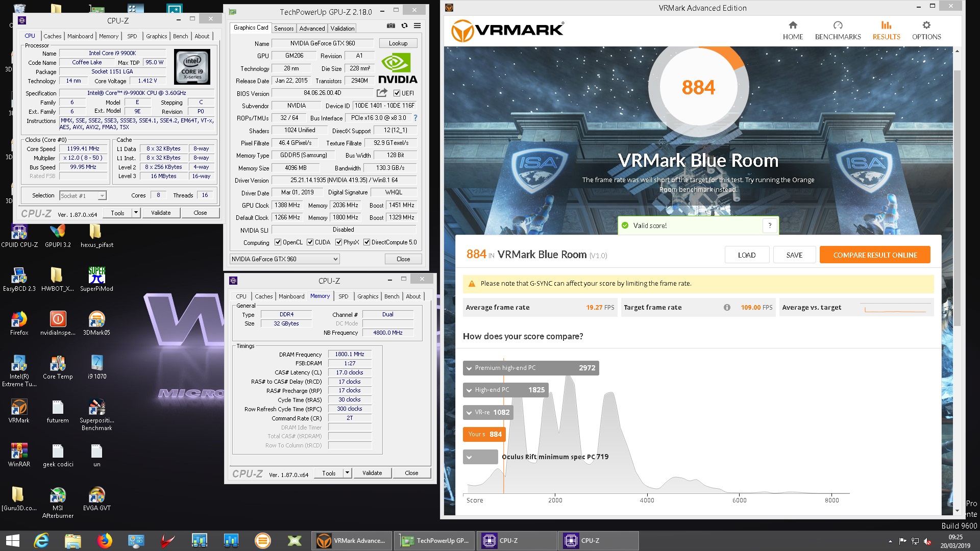Click the GPU-Z screenshot camera icon

click(390, 26)
